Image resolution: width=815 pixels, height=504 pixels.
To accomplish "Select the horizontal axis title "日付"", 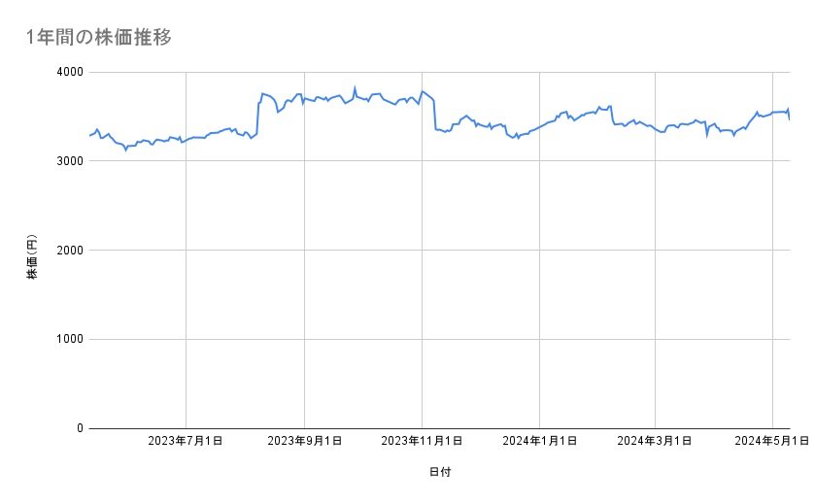I will coord(439,472).
